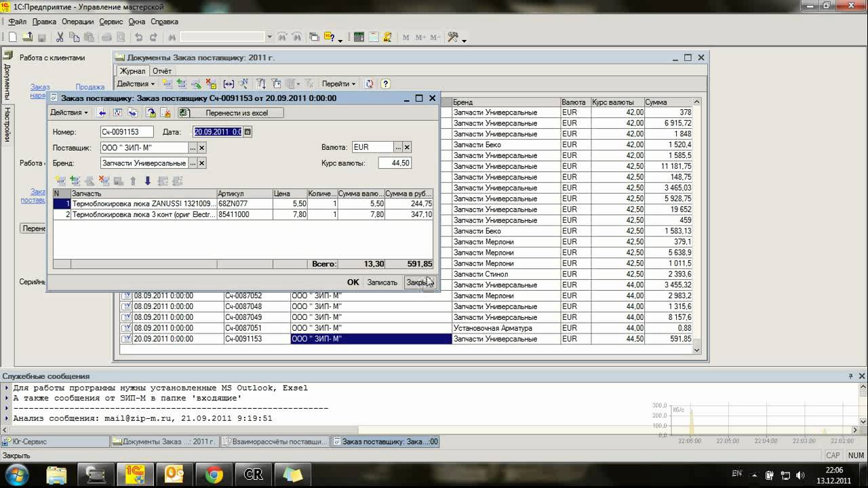The height and width of the screenshot is (488, 868).
Task: Click the refresh icon in journal toolbar
Action: point(369,84)
